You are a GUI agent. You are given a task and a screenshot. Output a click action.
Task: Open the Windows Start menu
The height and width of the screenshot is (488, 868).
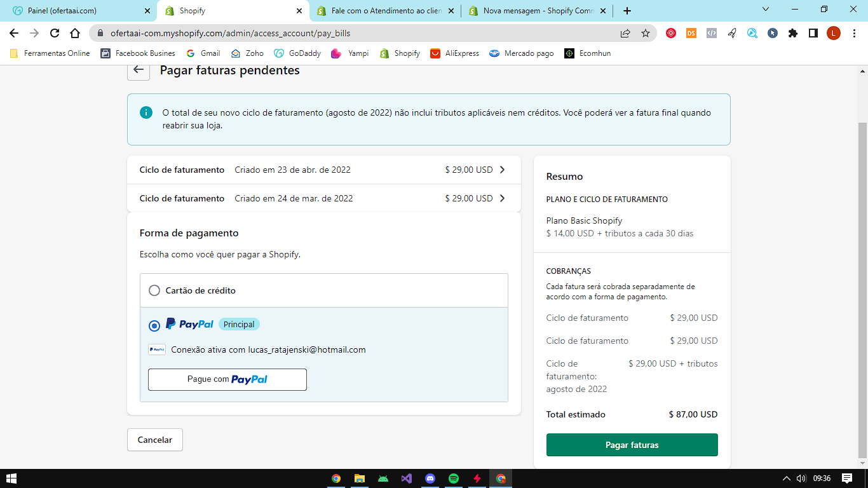click(x=11, y=478)
